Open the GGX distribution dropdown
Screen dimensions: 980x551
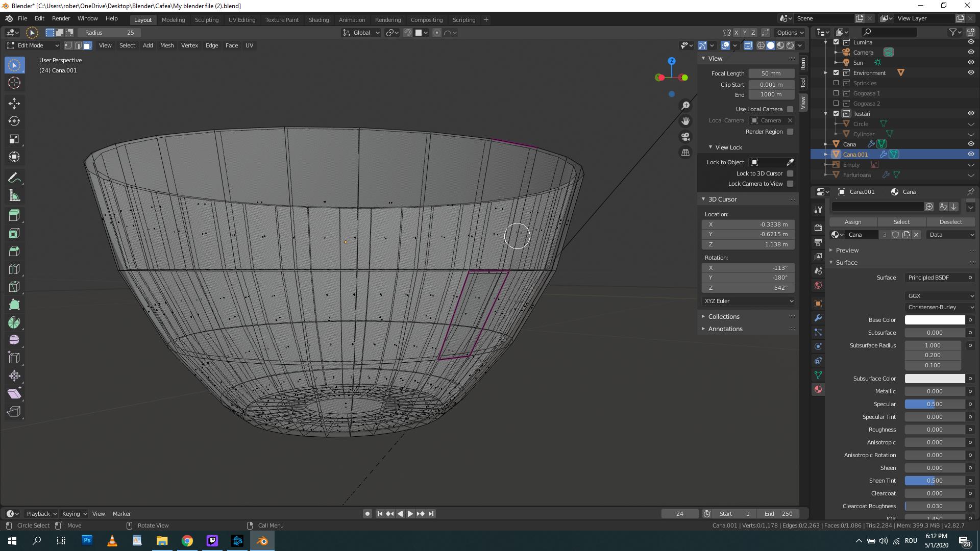[940, 296]
